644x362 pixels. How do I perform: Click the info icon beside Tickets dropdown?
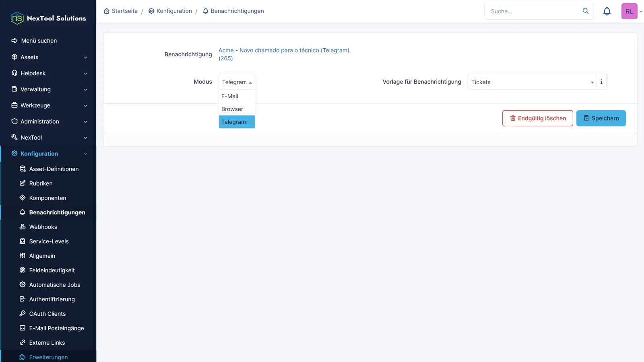pos(601,82)
